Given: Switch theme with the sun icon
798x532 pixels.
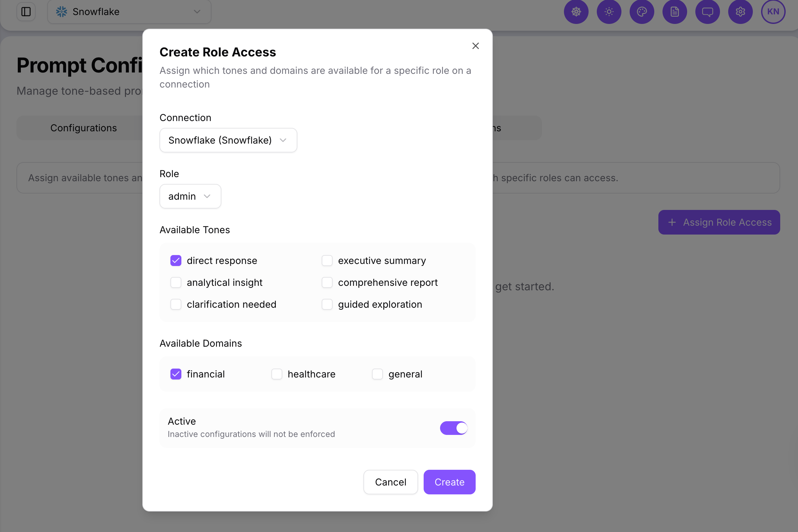Looking at the screenshot, I should point(609,12).
